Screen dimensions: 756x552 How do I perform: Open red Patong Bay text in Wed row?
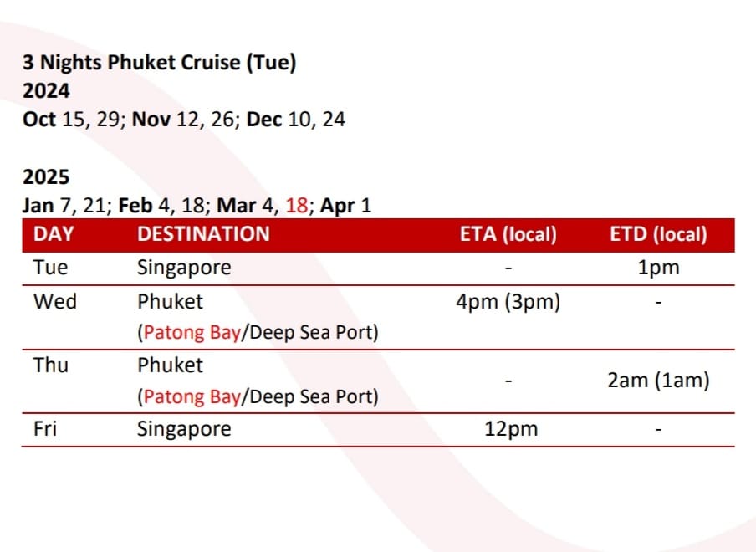click(x=192, y=332)
